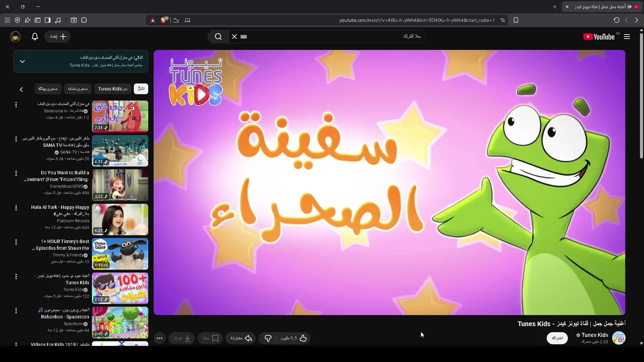Open the Tunes Kids channel avatar
644x362 pixels.
619,338
